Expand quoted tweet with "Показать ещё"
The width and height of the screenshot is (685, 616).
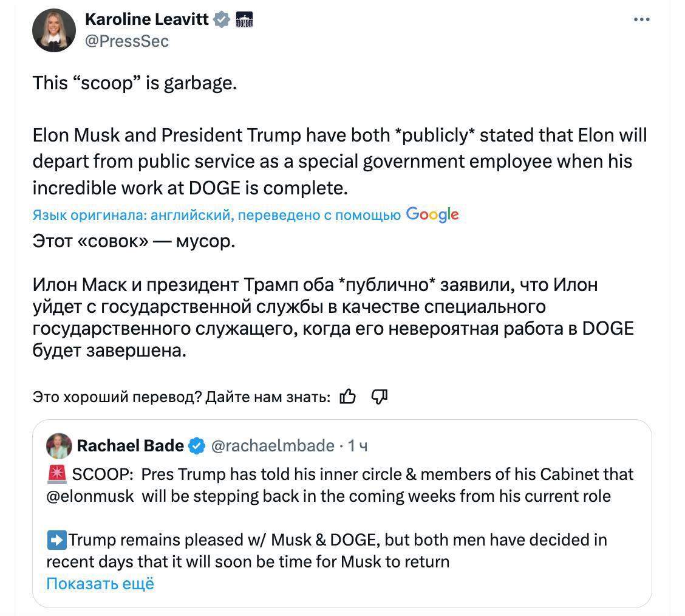coord(100,583)
